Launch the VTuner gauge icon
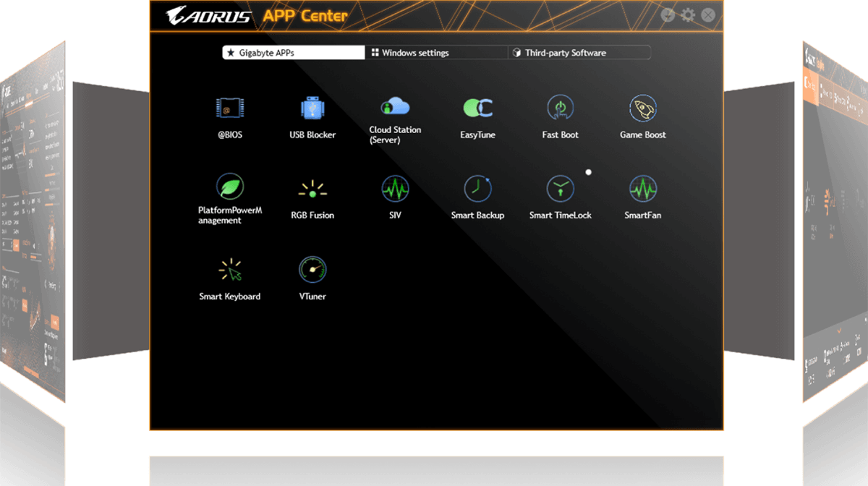 312,270
